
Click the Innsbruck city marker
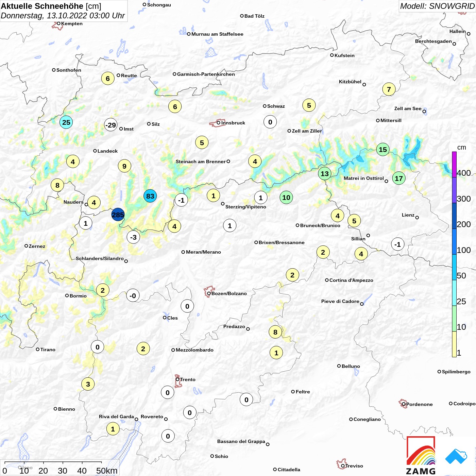219,123
